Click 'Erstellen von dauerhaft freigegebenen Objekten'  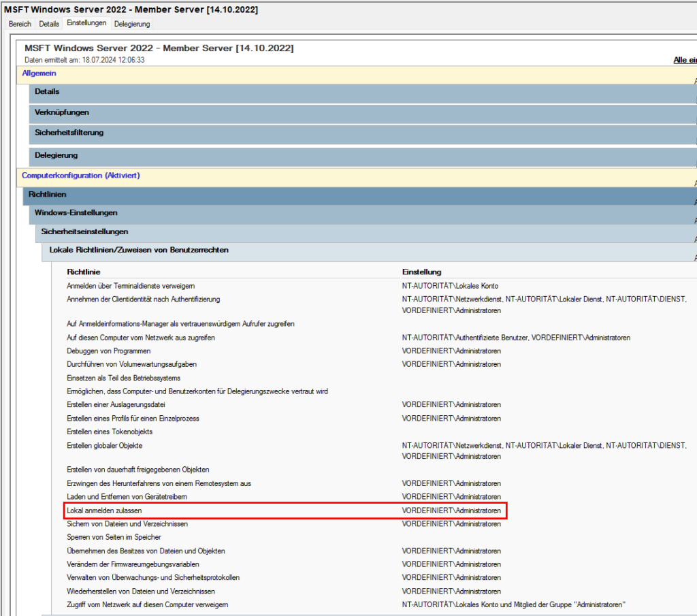[137, 470]
